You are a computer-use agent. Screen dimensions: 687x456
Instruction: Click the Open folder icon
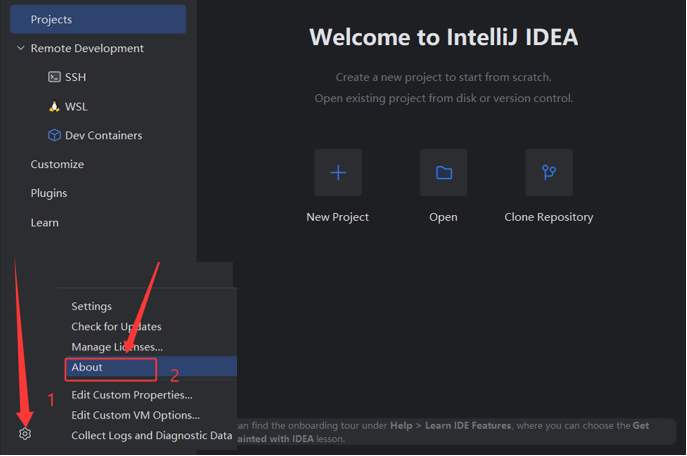pyautogui.click(x=443, y=172)
